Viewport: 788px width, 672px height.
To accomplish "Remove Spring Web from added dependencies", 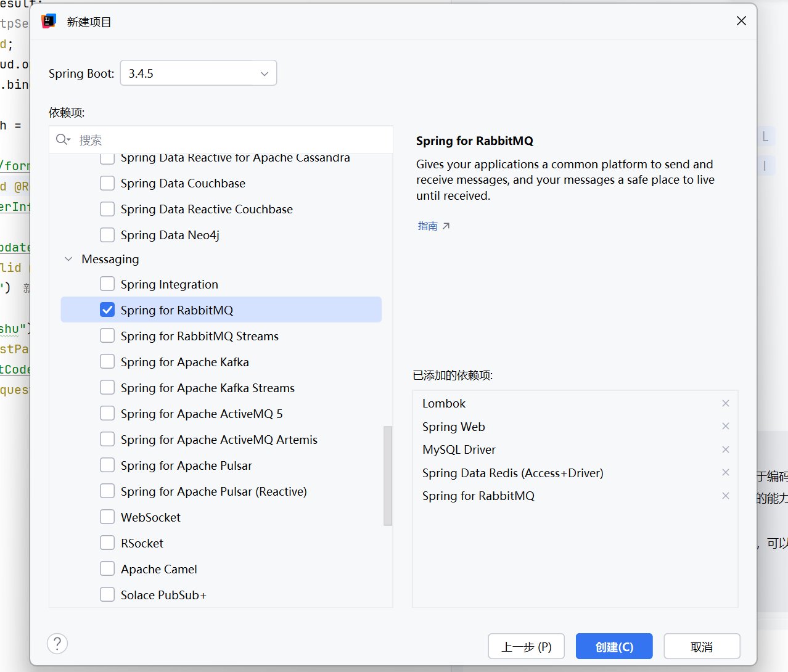I will [726, 426].
